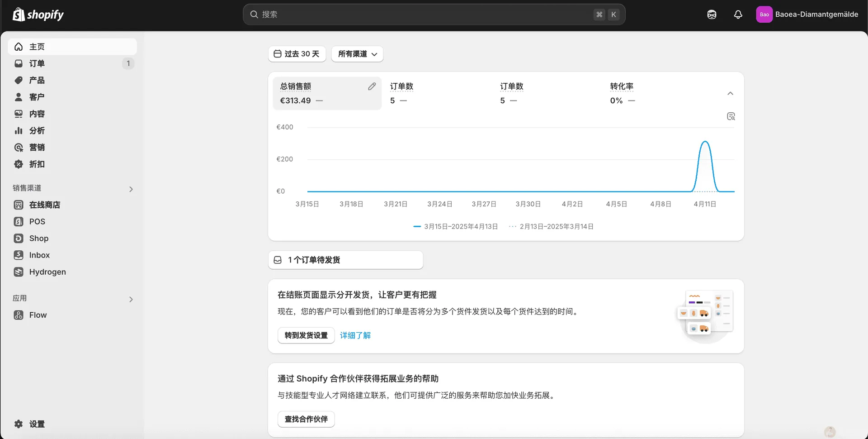868x439 pixels.
Task: Click the orders count badge 1
Action: click(x=128, y=63)
